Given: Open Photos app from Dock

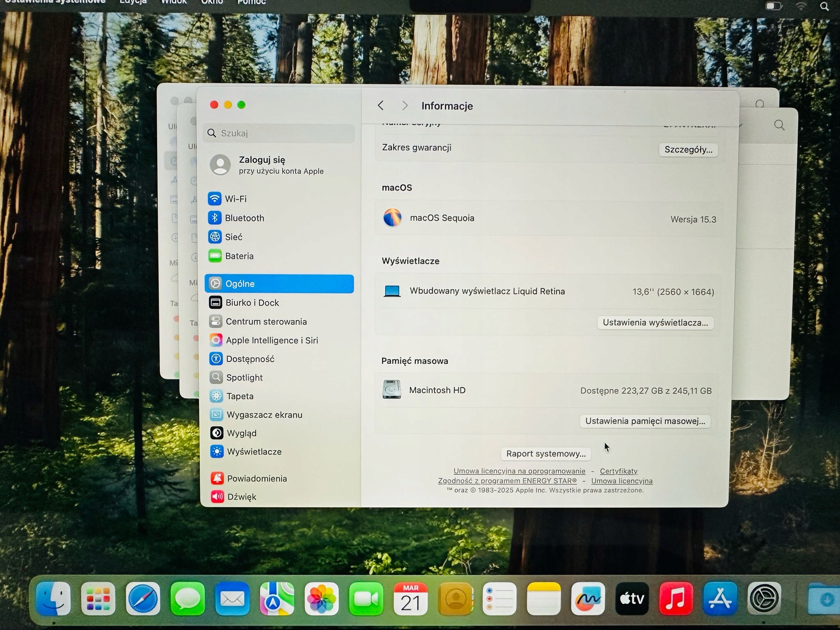Looking at the screenshot, I should coord(322,598).
